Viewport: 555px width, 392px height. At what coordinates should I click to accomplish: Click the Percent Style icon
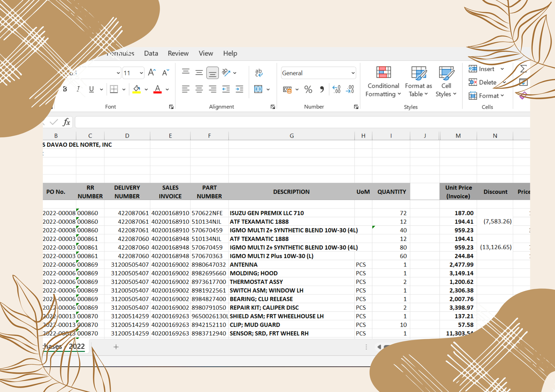pyautogui.click(x=308, y=89)
